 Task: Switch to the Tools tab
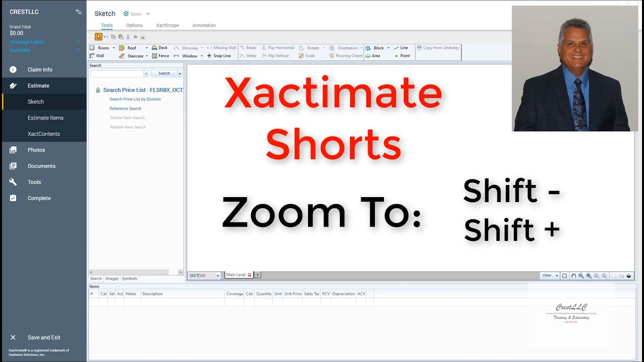tap(107, 25)
